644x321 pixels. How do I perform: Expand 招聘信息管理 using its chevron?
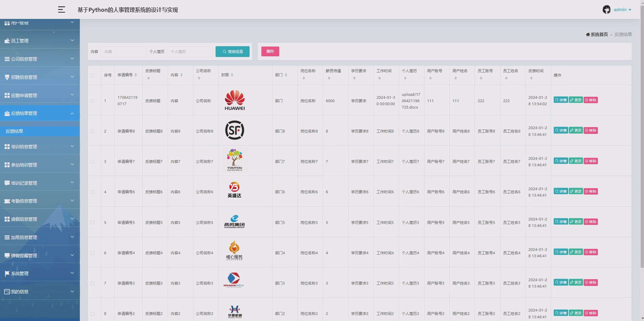pos(72,77)
